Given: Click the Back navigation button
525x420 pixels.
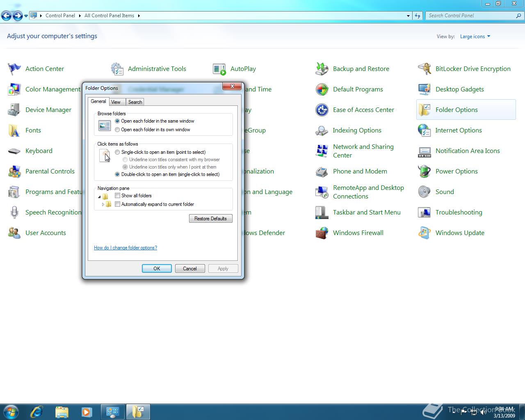Looking at the screenshot, I should point(6,16).
